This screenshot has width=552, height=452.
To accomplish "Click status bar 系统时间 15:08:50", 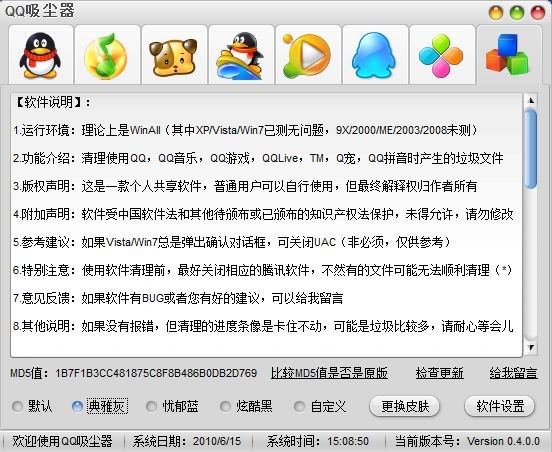I will (318, 441).
